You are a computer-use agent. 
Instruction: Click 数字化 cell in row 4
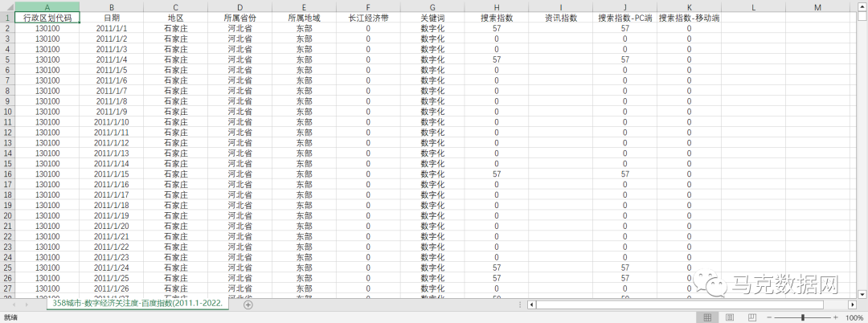click(432, 49)
